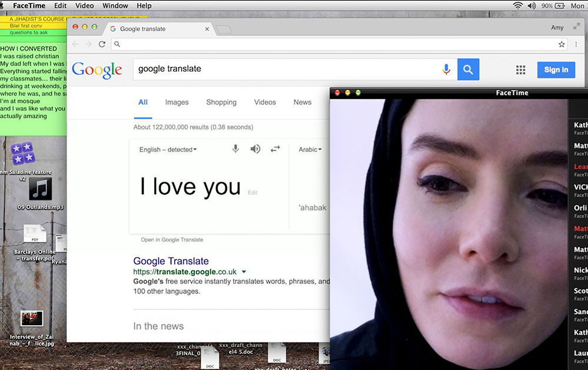588x370 pixels.
Task: Open the Google Translate result link
Action: (171, 261)
